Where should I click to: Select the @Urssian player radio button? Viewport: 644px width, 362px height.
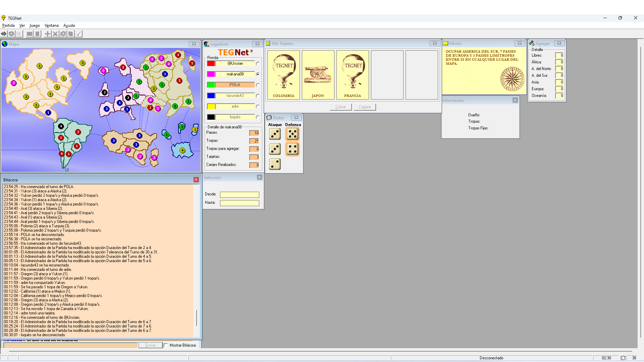tap(258, 63)
